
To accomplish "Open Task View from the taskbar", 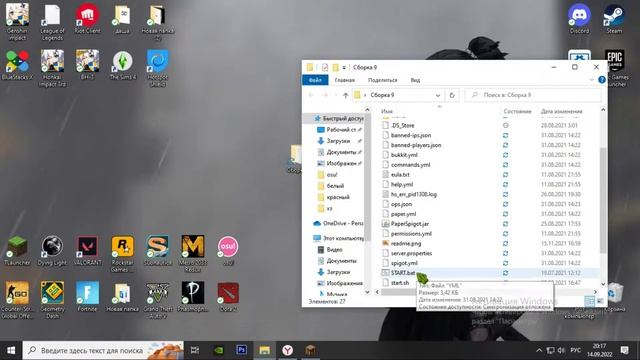I will coord(195,350).
